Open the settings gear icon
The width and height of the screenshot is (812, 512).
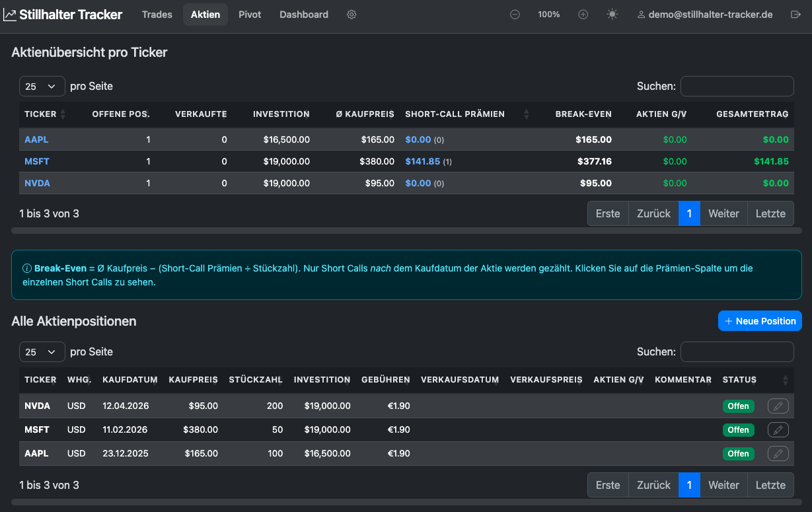click(x=351, y=15)
